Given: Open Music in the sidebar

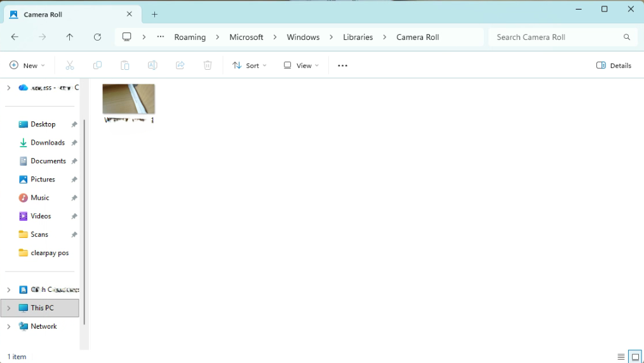Looking at the screenshot, I should (x=40, y=198).
